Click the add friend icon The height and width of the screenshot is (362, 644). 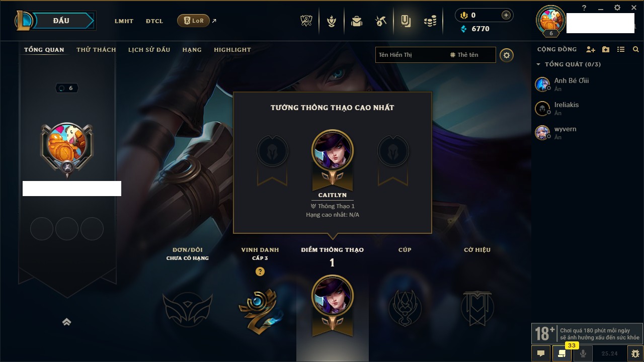click(x=591, y=49)
